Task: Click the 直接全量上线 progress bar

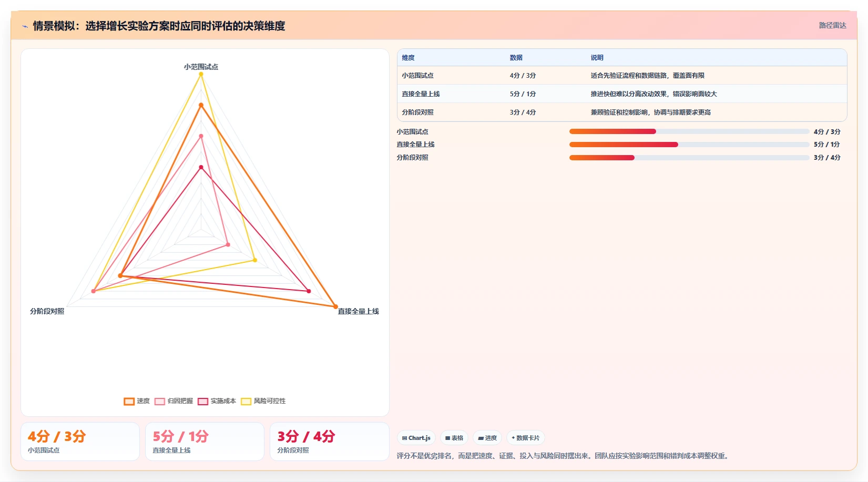Action: pos(689,145)
